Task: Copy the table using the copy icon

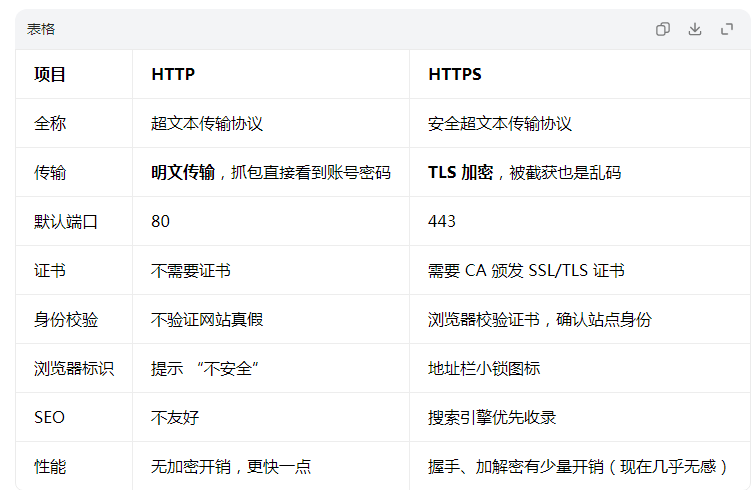Action: 663,29
